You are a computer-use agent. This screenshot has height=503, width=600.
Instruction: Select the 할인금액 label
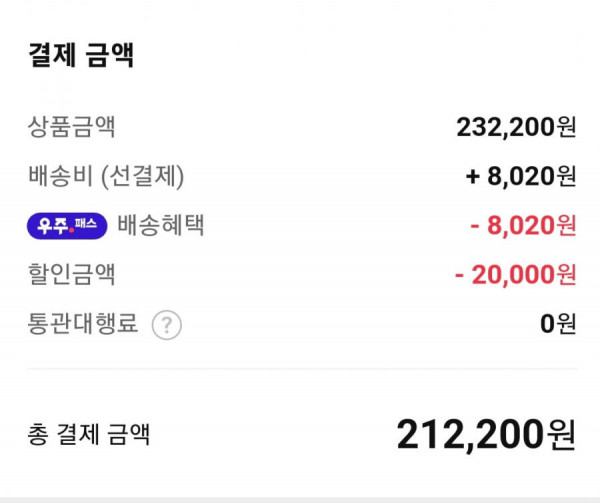pyautogui.click(x=71, y=274)
